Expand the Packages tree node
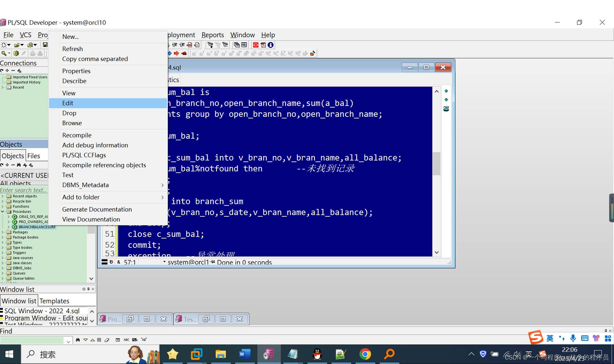Viewport: 614px width, 364px height. 3,232
